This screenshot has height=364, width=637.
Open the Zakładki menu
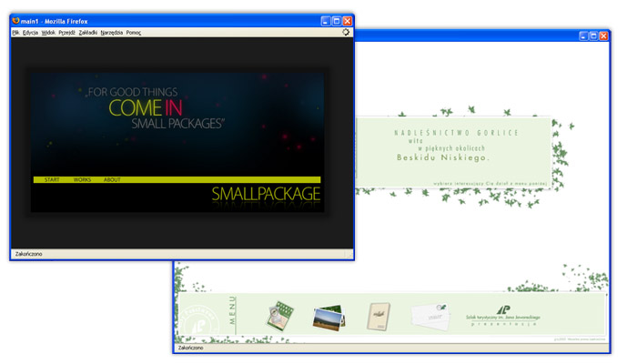(87, 33)
